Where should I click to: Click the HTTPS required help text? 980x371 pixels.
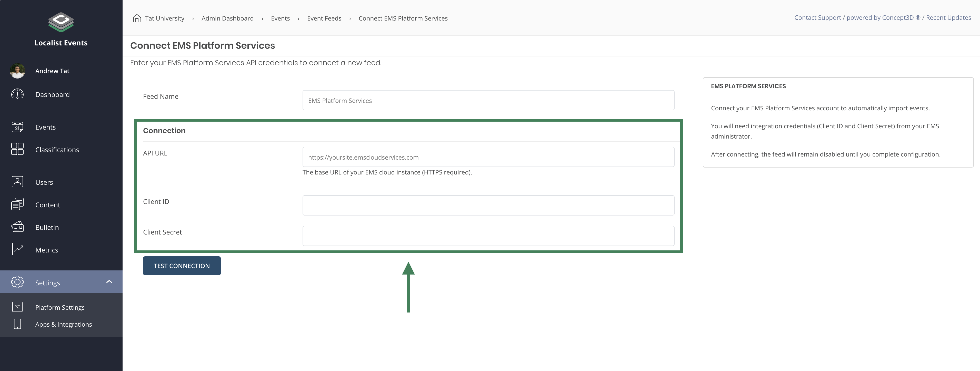(x=387, y=172)
